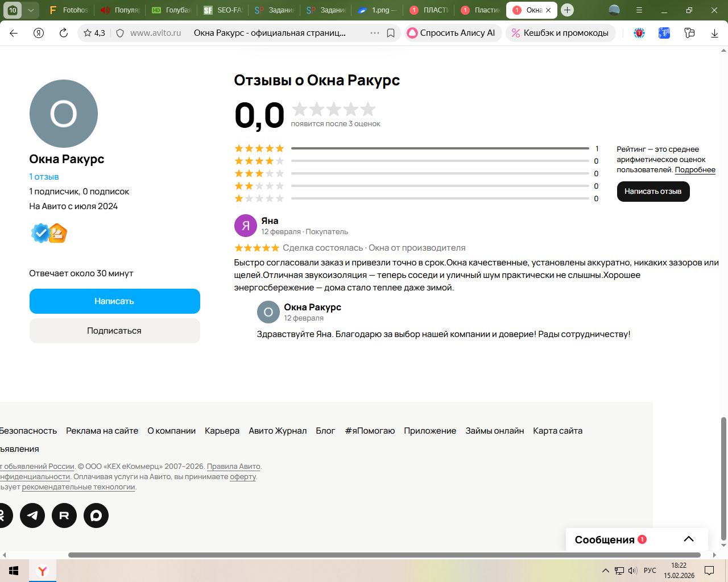Image resolution: width=728 pixels, height=582 pixels.
Task: Open the Займы онлайн footer link
Action: (x=495, y=431)
